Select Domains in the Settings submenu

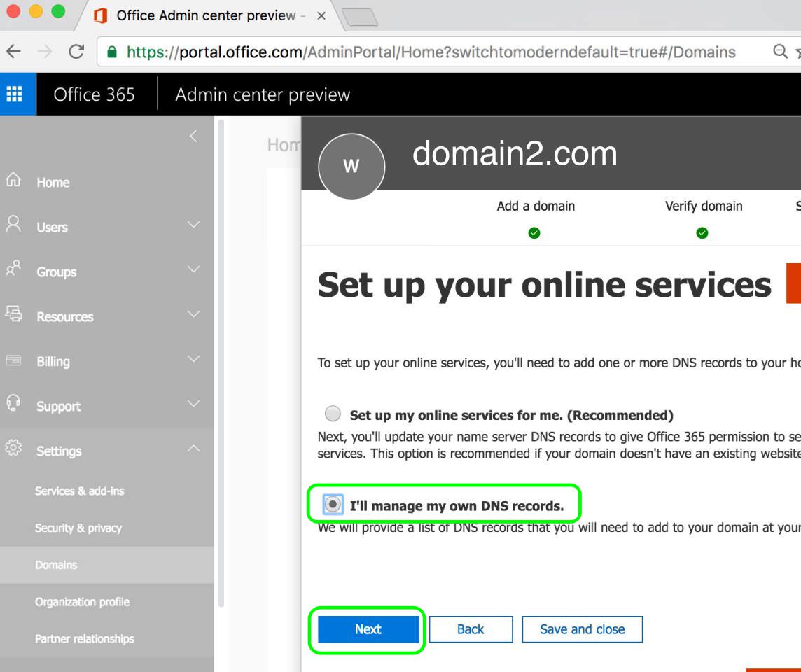click(106, 565)
